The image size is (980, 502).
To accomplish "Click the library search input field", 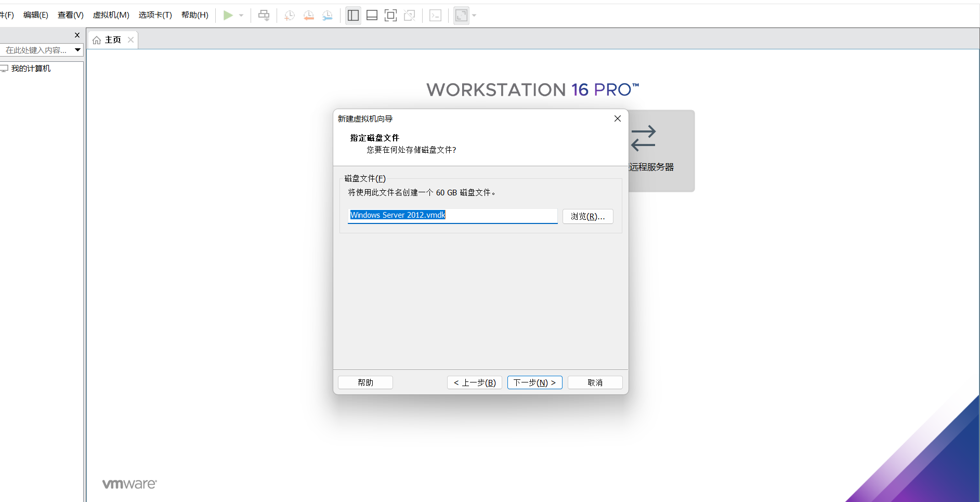I will [36, 50].
